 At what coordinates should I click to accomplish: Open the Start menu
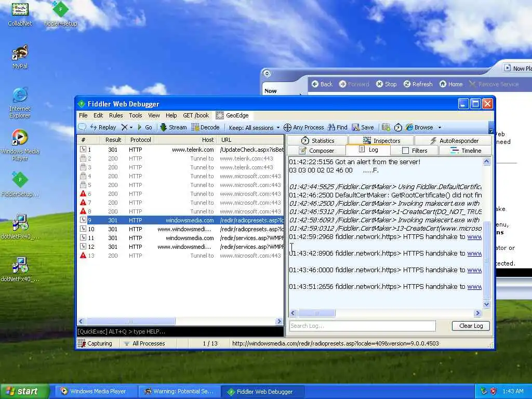(x=25, y=391)
